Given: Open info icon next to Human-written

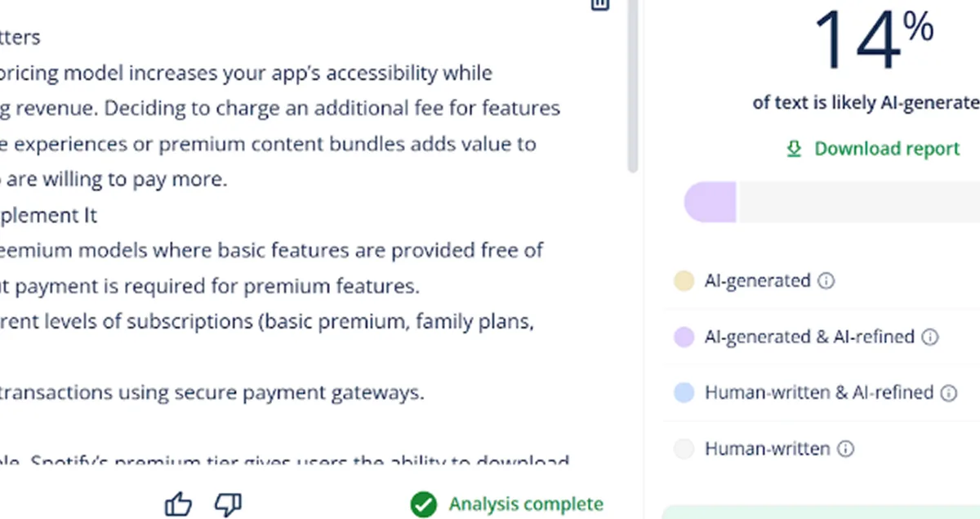Looking at the screenshot, I should (846, 449).
